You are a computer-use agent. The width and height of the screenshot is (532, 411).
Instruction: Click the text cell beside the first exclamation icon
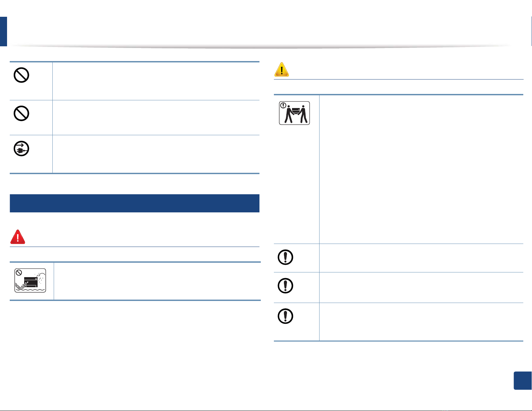[421, 258]
